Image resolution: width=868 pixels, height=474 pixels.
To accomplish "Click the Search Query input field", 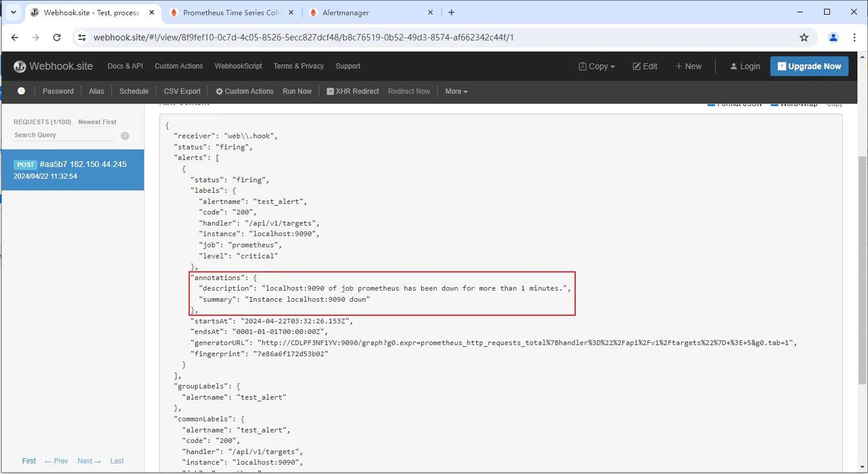I will (63, 135).
